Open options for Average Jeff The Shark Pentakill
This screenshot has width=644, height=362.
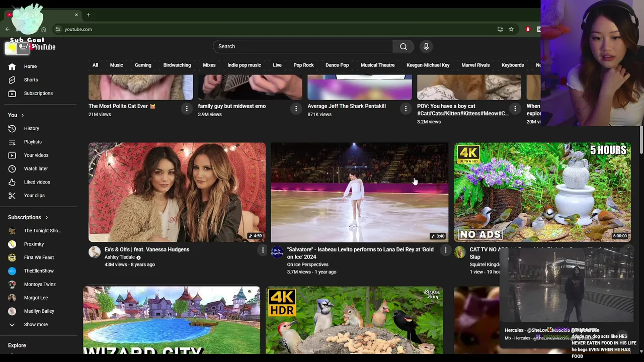[x=406, y=109]
